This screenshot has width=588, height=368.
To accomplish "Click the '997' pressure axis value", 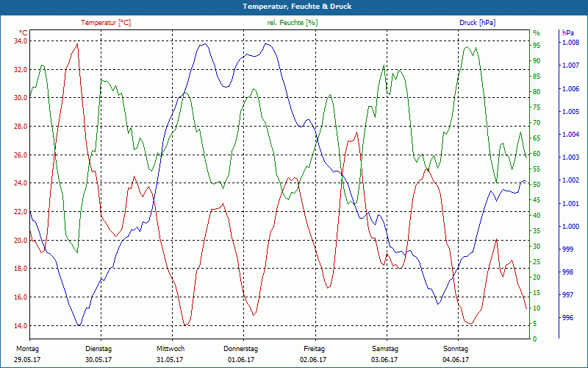I will (567, 295).
